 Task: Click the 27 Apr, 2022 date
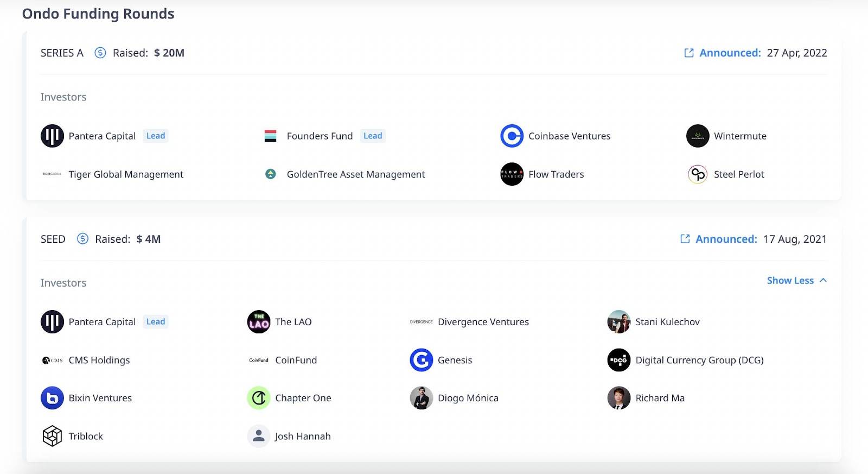(x=797, y=53)
